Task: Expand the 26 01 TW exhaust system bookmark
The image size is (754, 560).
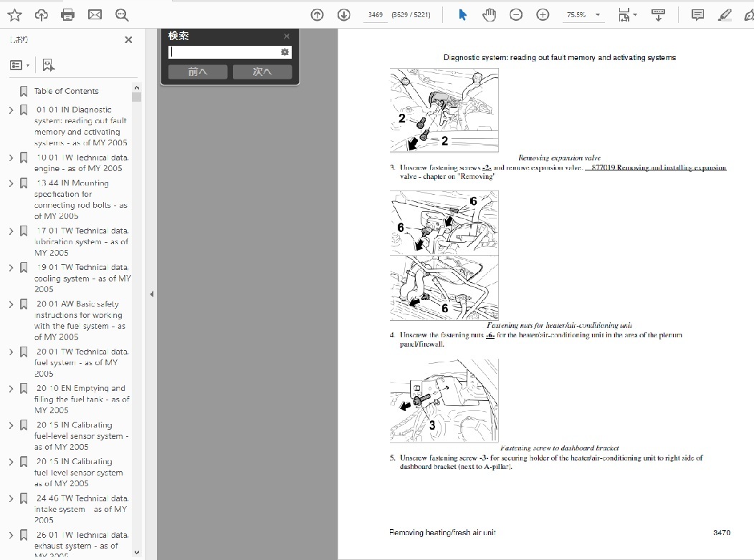Action: 11,536
